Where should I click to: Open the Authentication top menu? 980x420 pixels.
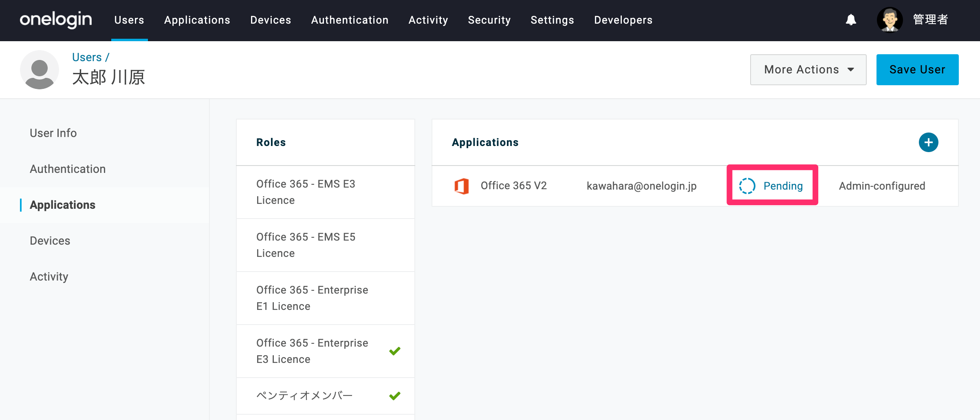click(x=350, y=20)
